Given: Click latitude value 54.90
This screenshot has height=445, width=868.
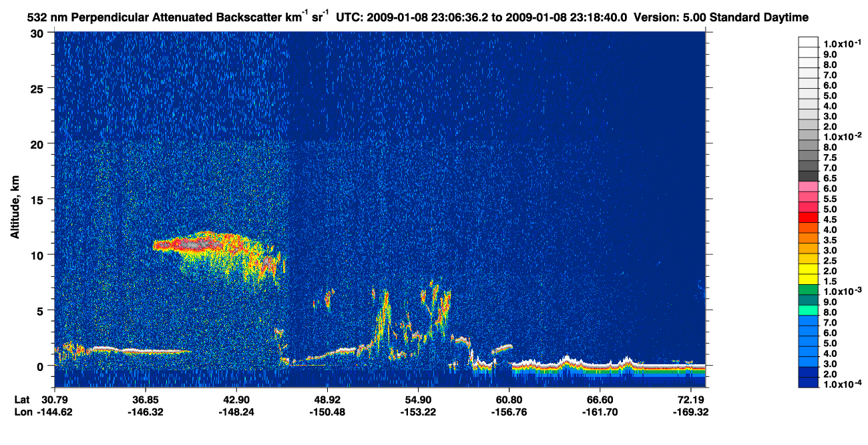Looking at the screenshot, I should [418, 400].
